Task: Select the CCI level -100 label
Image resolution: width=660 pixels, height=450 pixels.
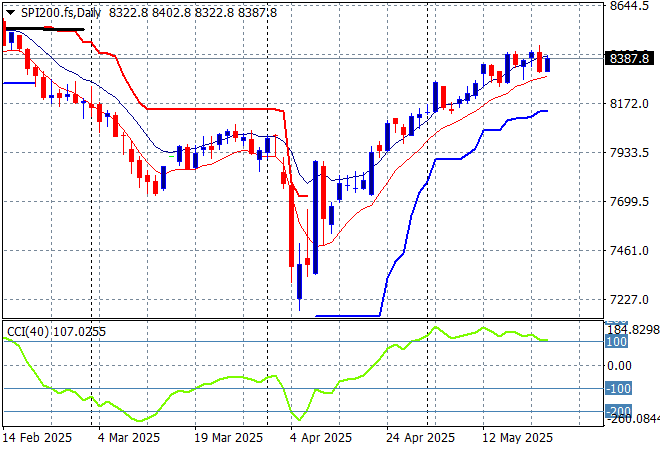Action: point(618,388)
